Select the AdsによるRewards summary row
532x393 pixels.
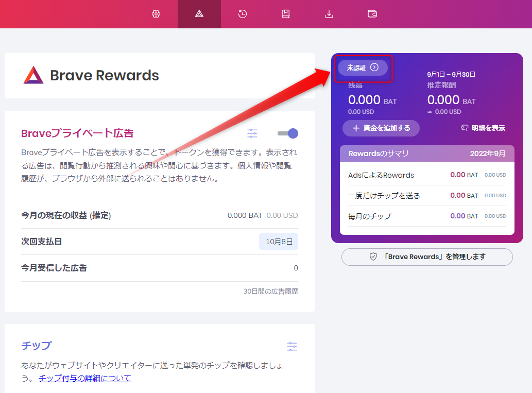tap(427, 175)
